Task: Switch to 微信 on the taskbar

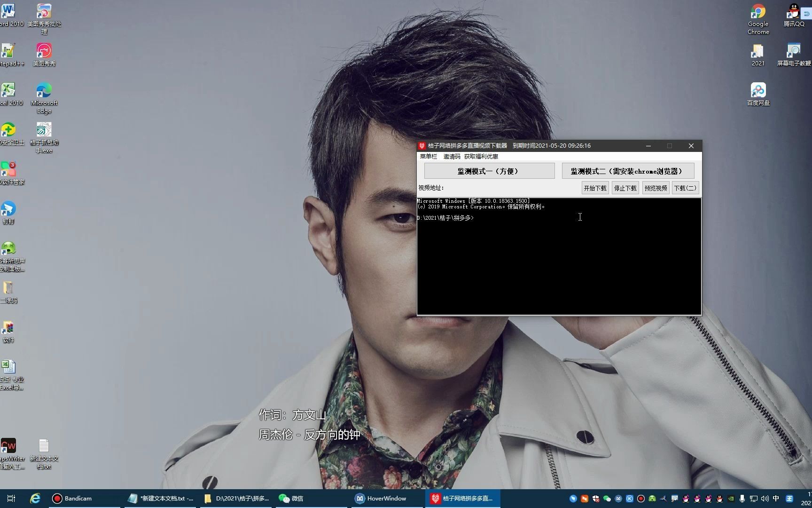Action: coord(312,499)
